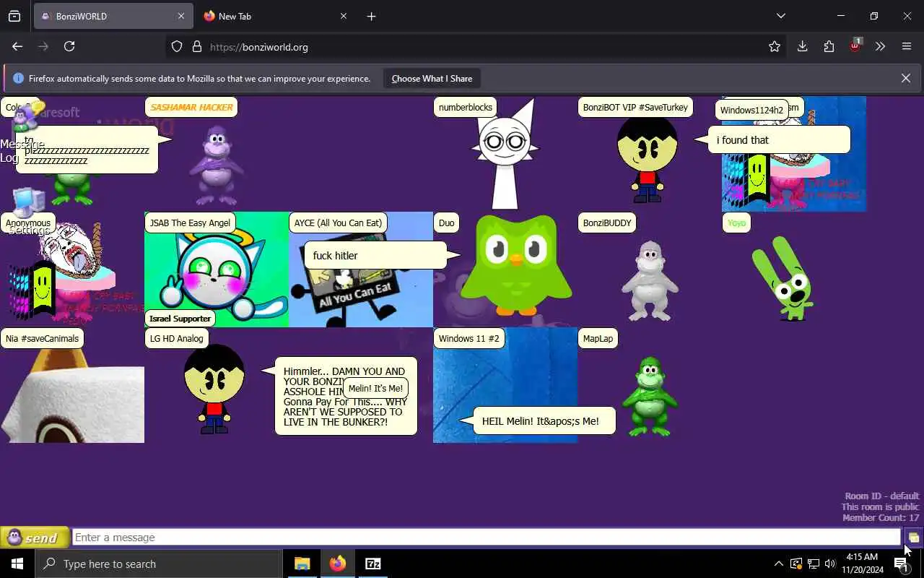Open 7-Zip from the taskbar

tap(373, 564)
